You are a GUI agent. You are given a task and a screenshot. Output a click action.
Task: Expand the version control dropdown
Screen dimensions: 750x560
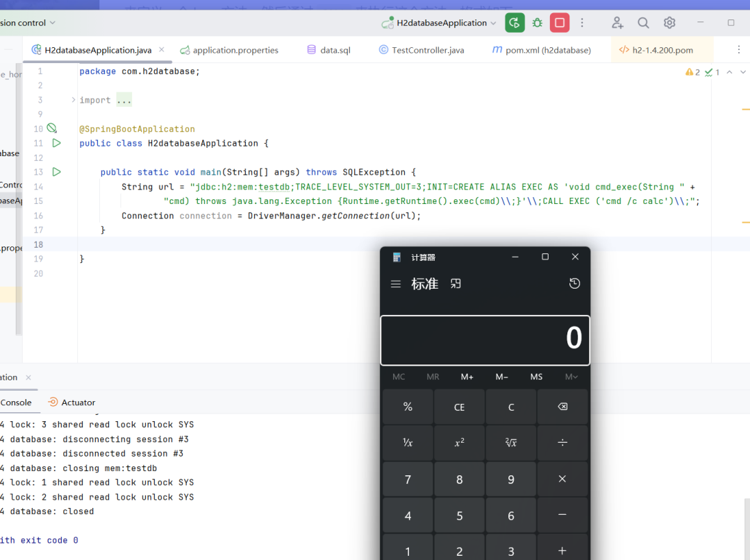click(x=28, y=23)
